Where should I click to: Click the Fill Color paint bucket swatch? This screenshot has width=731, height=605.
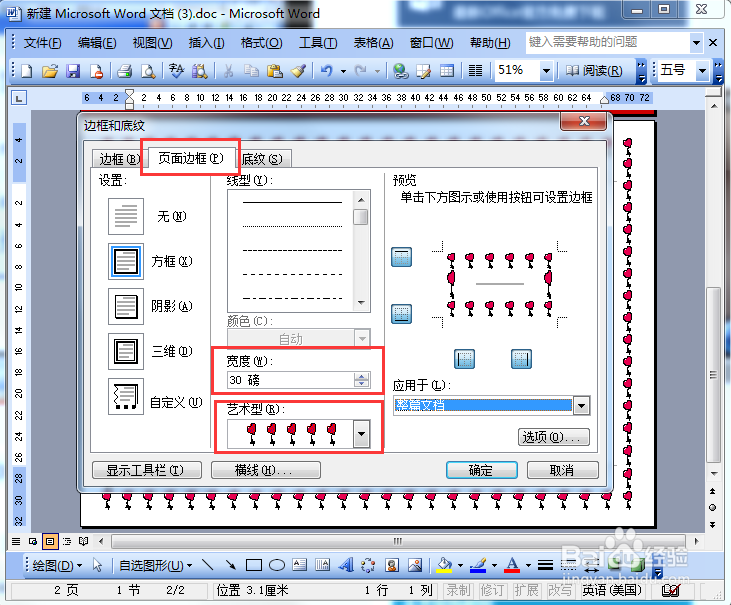[x=444, y=565]
